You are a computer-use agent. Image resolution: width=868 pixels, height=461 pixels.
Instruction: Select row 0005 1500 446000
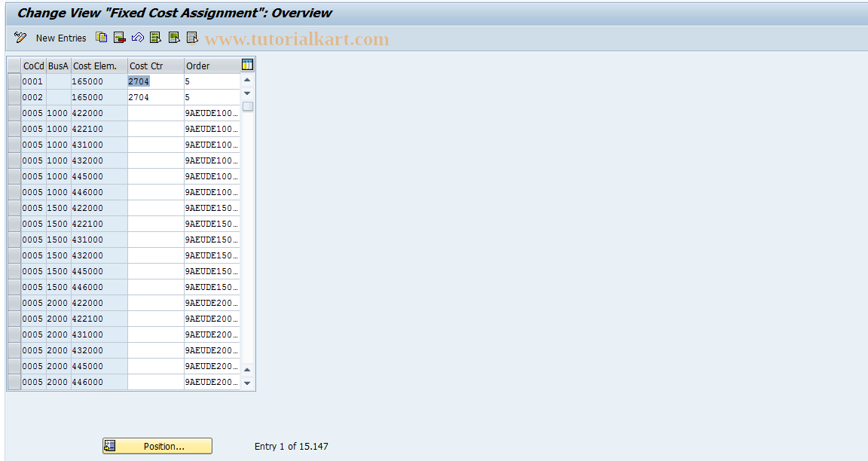(x=14, y=287)
